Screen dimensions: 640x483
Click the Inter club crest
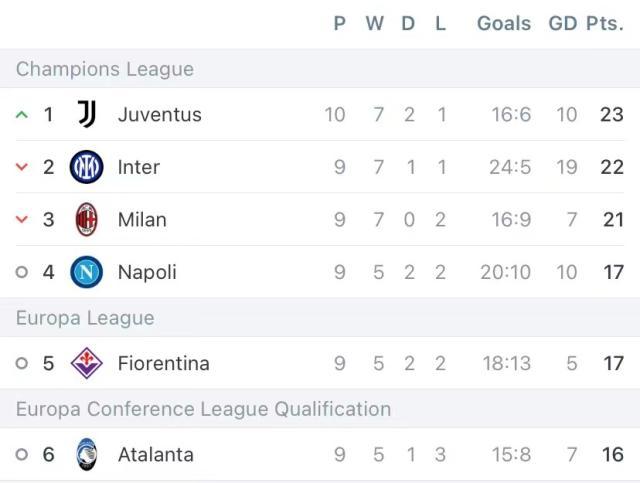pyautogui.click(x=87, y=167)
